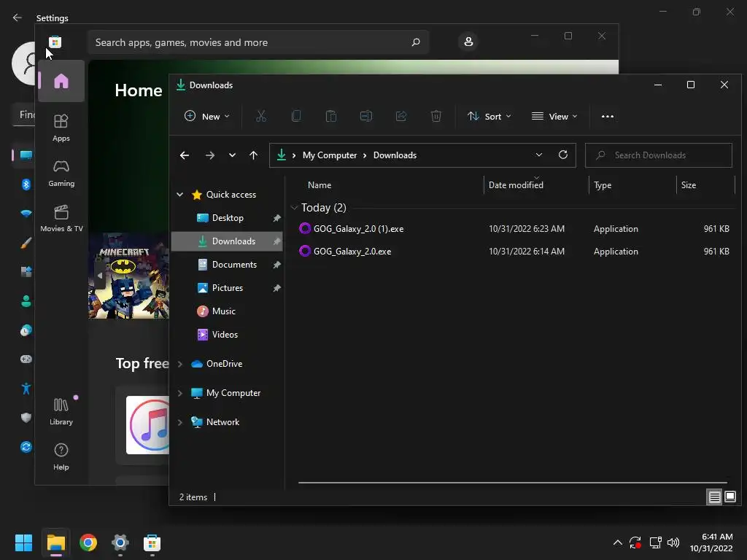Select Downloads in navigation pane
This screenshot has width=747, height=560.
point(227,241)
